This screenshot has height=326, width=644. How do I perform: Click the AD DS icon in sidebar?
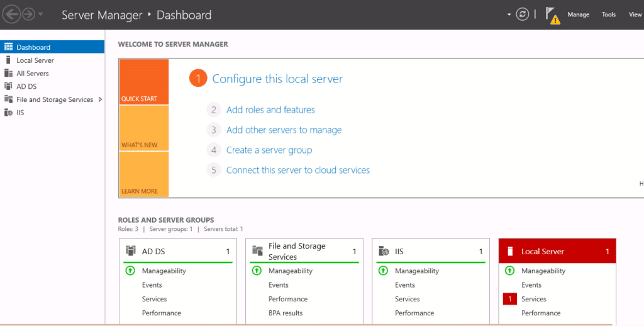tap(8, 86)
